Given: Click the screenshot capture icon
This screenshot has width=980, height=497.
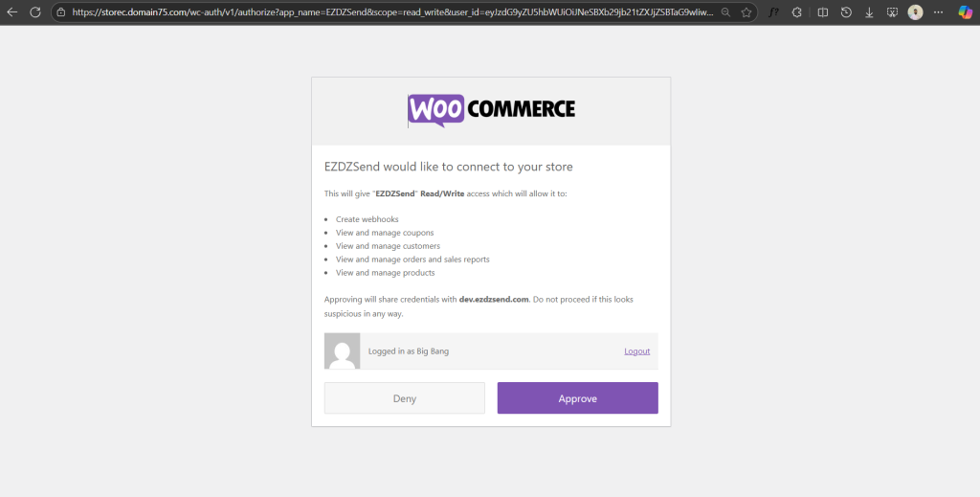Looking at the screenshot, I should pos(892,12).
